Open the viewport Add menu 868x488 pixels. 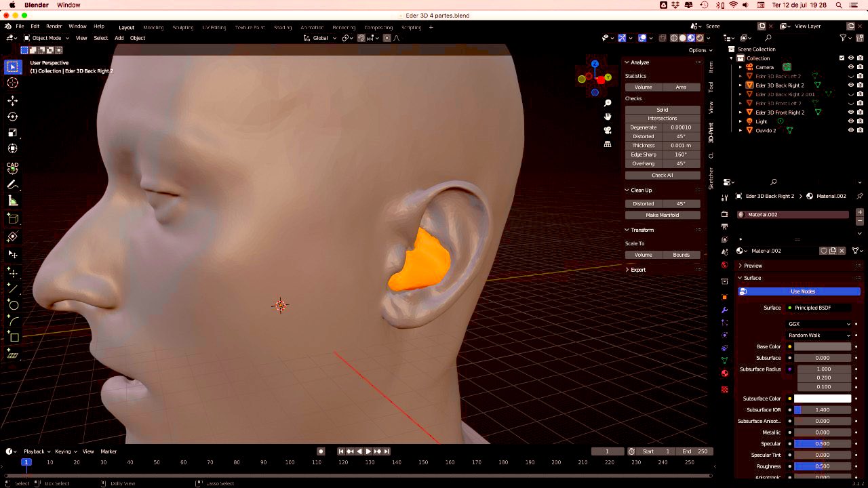(x=119, y=38)
